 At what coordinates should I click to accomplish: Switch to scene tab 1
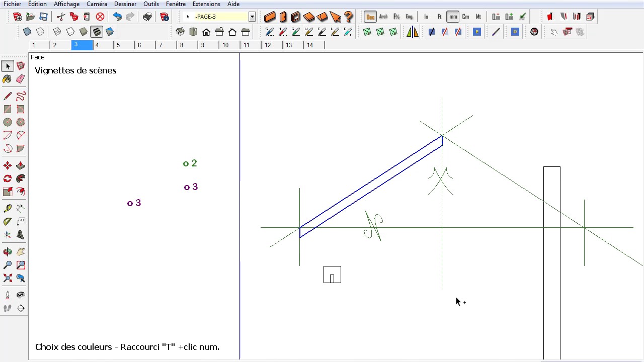coord(39,45)
